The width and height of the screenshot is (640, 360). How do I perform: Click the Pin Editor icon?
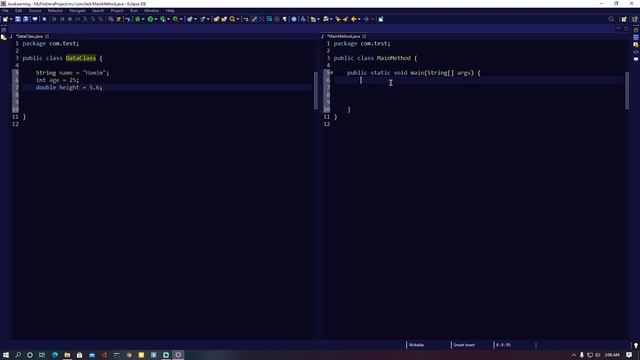(x=380, y=19)
